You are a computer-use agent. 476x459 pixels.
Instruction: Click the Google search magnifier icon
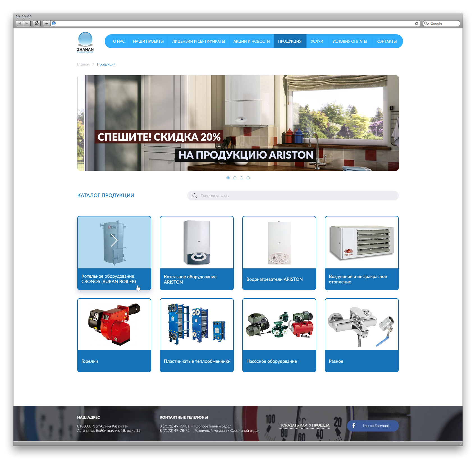[427, 23]
